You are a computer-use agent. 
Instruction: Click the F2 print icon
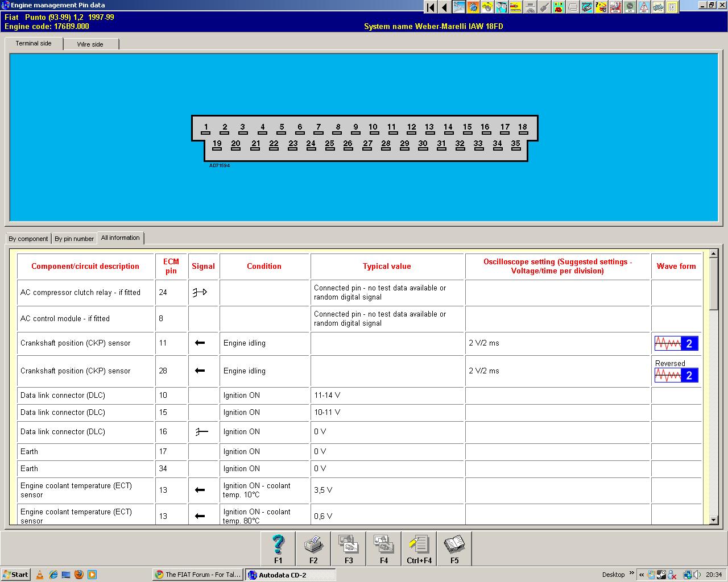point(313,548)
